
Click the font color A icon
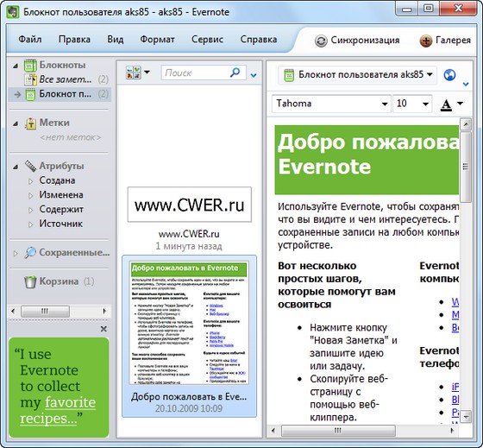[446, 104]
